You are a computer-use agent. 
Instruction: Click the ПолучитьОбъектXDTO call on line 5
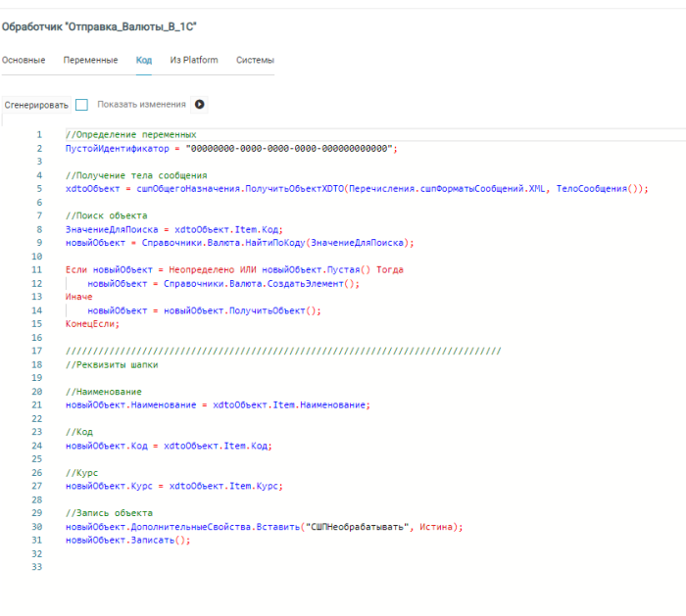tap(284, 189)
